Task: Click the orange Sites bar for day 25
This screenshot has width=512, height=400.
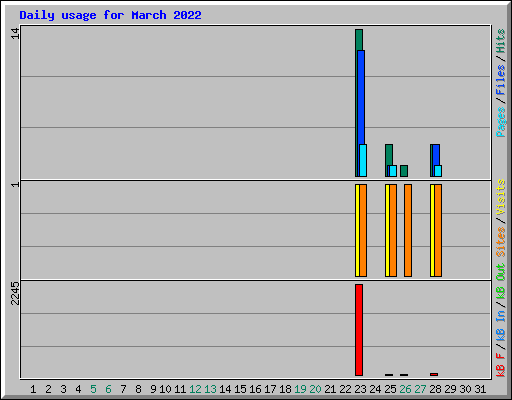Action: point(393,230)
